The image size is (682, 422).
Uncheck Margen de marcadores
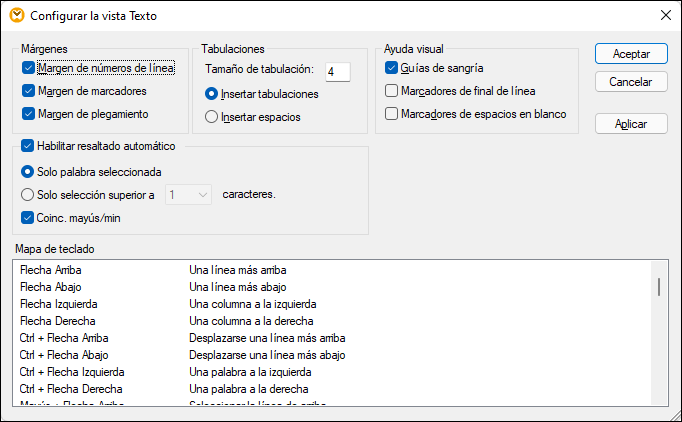pos(28,91)
